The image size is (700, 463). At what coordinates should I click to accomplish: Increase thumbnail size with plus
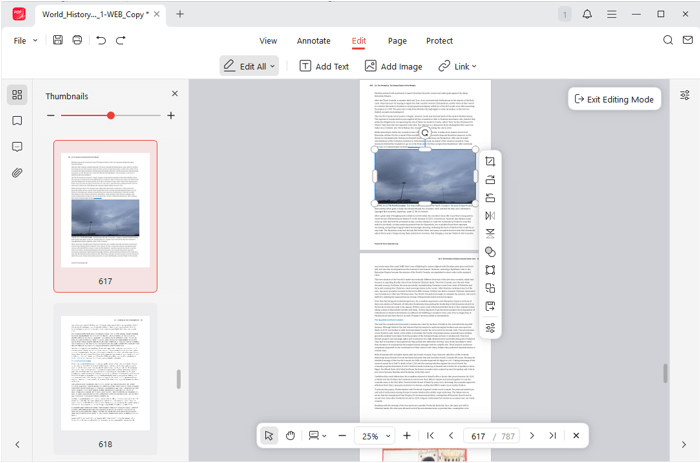click(x=171, y=116)
